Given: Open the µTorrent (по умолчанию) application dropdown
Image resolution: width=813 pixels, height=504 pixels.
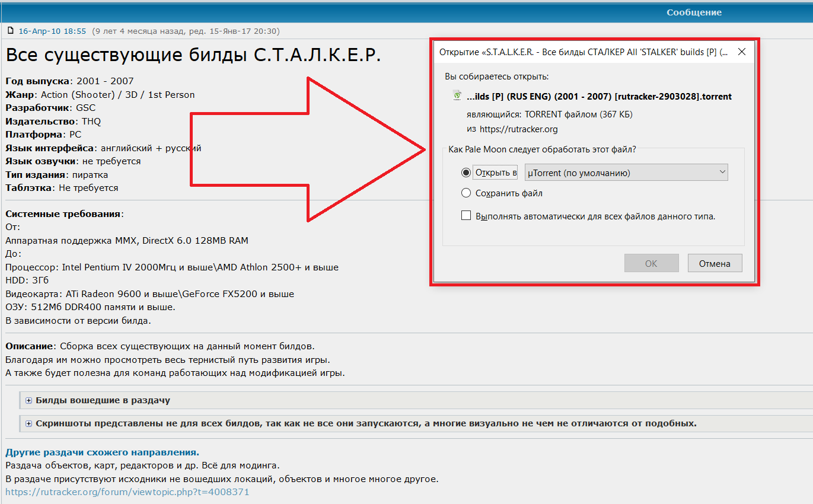Looking at the screenshot, I should 626,173.
